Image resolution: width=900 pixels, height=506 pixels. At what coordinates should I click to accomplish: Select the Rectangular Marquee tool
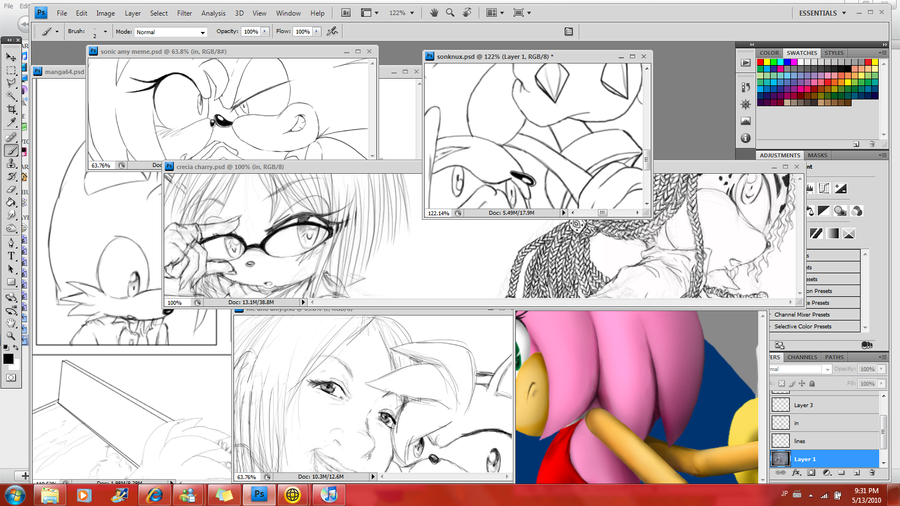tap(11, 70)
